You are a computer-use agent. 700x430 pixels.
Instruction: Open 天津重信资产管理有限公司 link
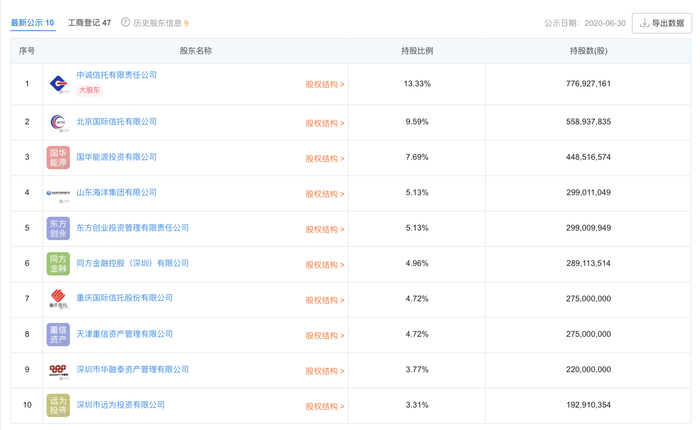point(125,334)
